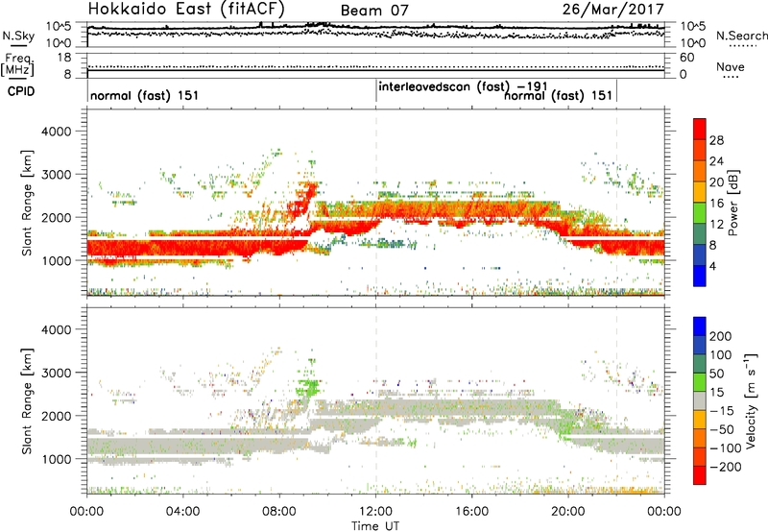Click the '08:00' time tick label
The image size is (768, 532).
(x=279, y=512)
